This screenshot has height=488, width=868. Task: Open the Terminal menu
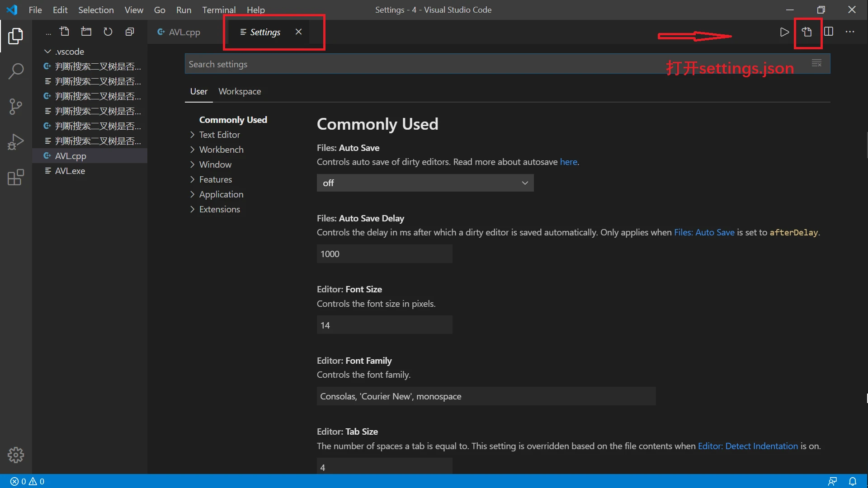coord(219,9)
